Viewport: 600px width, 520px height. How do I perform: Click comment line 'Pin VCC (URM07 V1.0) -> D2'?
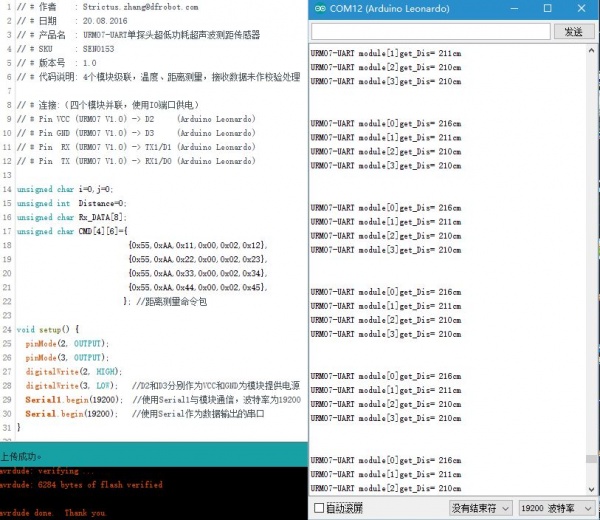pyautogui.click(x=136, y=119)
